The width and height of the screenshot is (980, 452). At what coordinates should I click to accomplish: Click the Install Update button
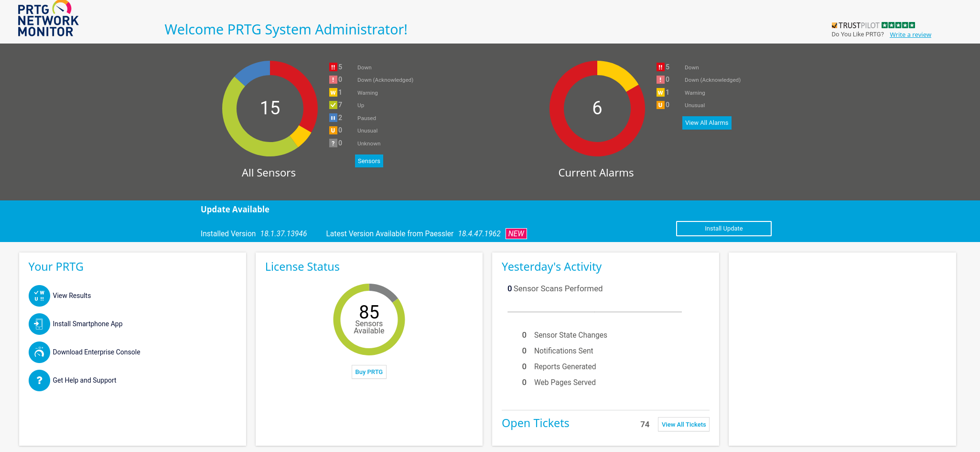coord(723,229)
